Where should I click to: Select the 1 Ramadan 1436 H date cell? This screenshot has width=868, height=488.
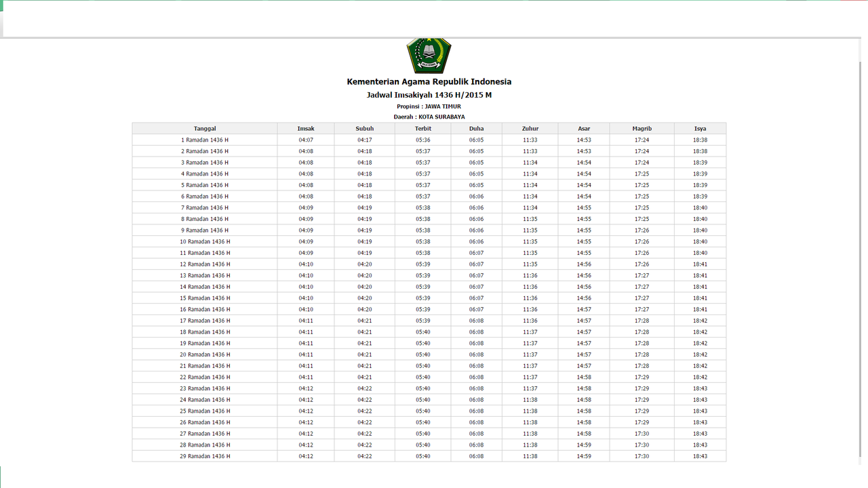tap(205, 140)
